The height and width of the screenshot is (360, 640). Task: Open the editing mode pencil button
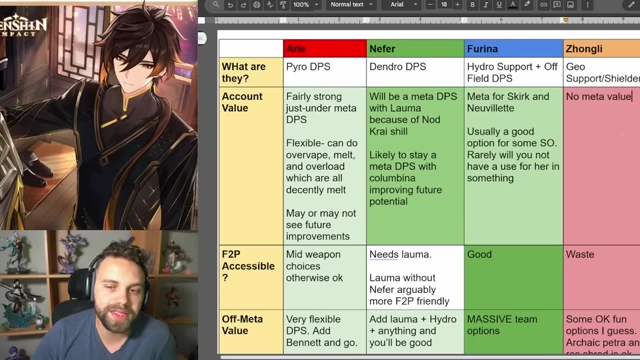631,5
